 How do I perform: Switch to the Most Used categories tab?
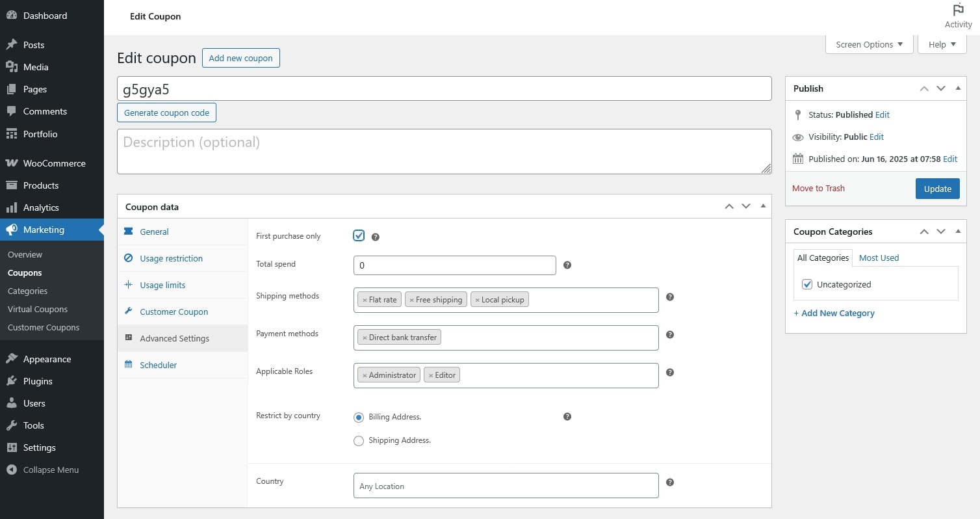pos(879,258)
